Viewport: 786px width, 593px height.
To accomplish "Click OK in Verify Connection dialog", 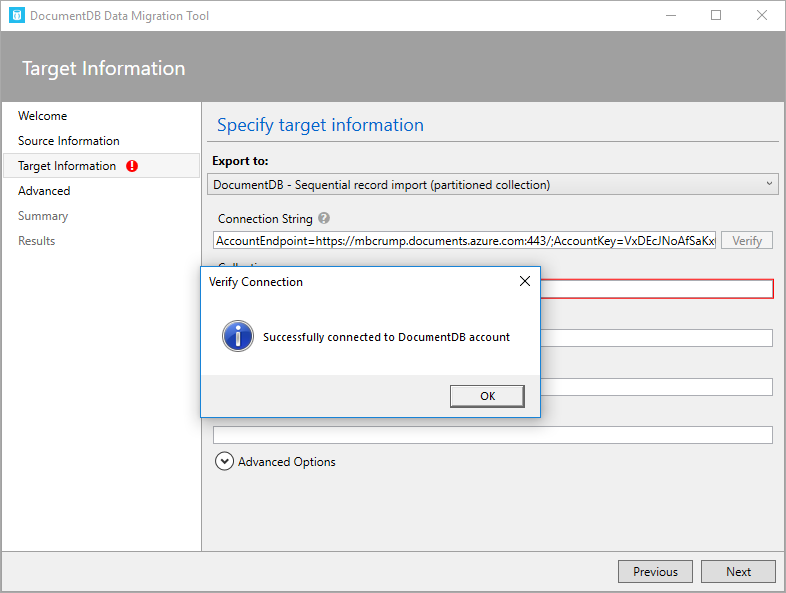I will [x=487, y=396].
